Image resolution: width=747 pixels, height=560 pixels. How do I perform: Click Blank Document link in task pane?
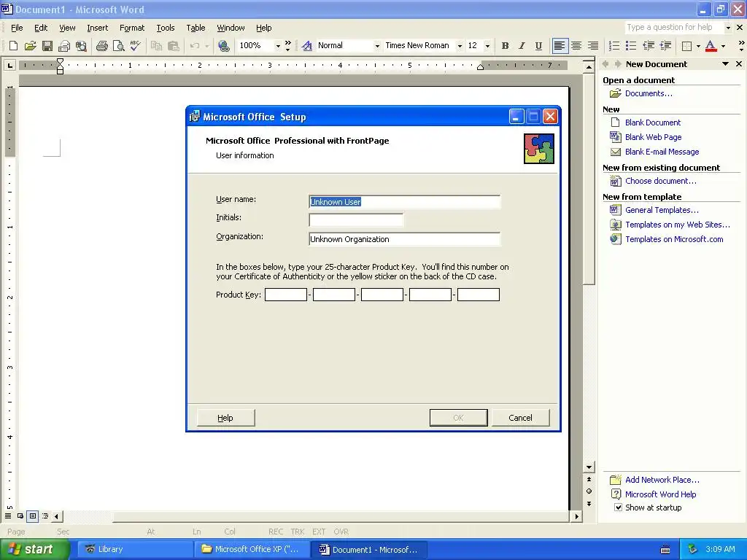click(653, 122)
